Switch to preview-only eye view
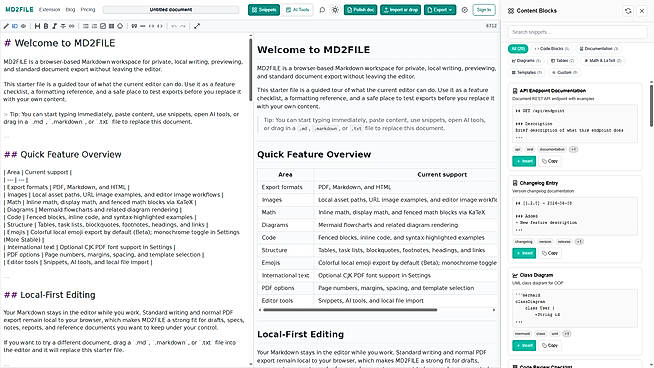This screenshot has height=368, width=654. [x=23, y=26]
